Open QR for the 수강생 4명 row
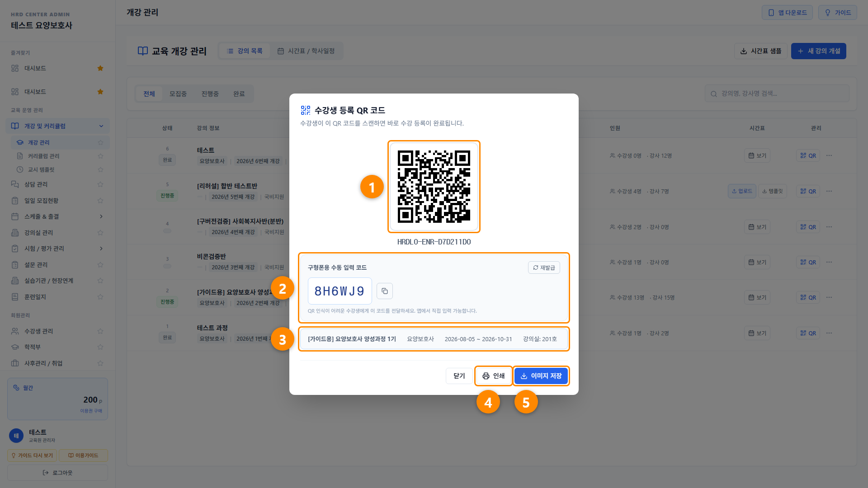Image resolution: width=868 pixels, height=488 pixels. [808, 191]
